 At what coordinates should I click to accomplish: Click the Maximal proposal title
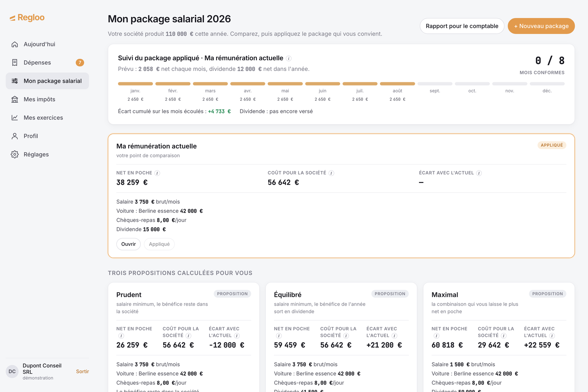445,295
